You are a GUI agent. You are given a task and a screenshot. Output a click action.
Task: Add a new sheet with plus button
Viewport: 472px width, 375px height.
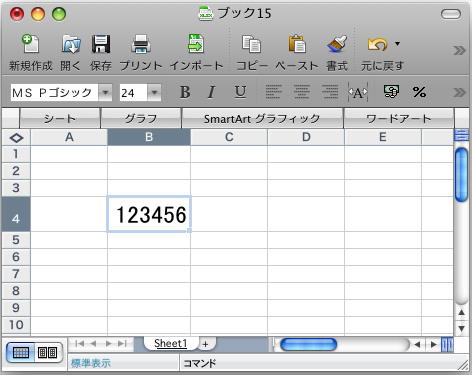[x=205, y=344]
